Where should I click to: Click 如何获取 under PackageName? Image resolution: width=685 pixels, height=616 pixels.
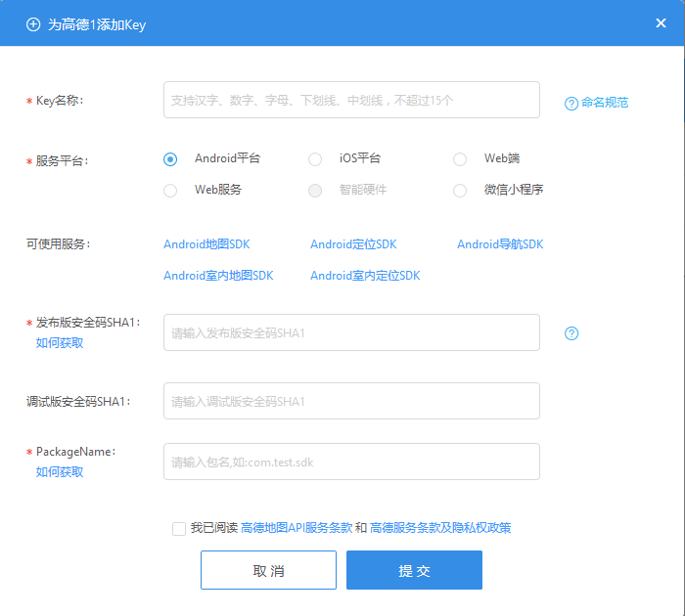60,472
